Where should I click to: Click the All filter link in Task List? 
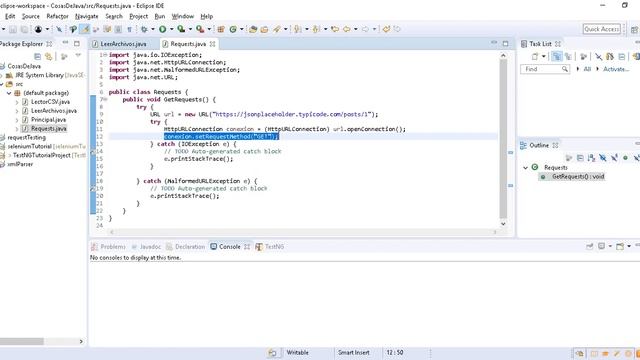coord(587,69)
